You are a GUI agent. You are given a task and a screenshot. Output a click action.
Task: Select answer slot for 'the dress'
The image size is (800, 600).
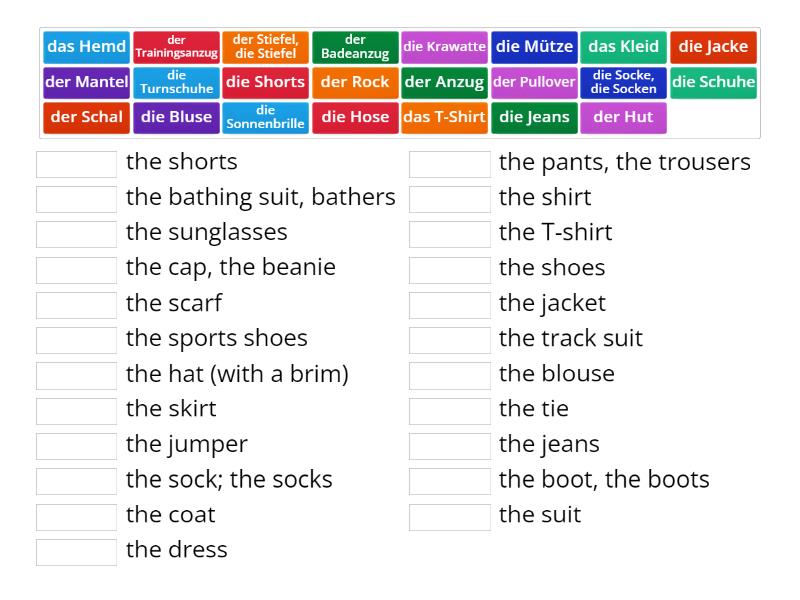(77, 551)
